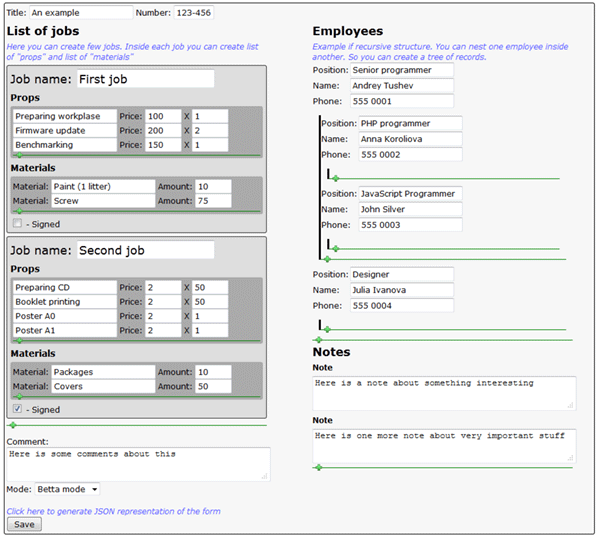The height and width of the screenshot is (539, 600).
Task: Click the Materials heading in First job
Action: coord(33,168)
